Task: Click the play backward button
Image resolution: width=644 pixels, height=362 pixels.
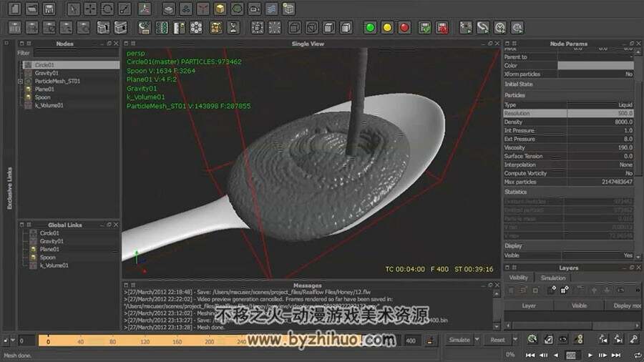Action: [556, 355]
